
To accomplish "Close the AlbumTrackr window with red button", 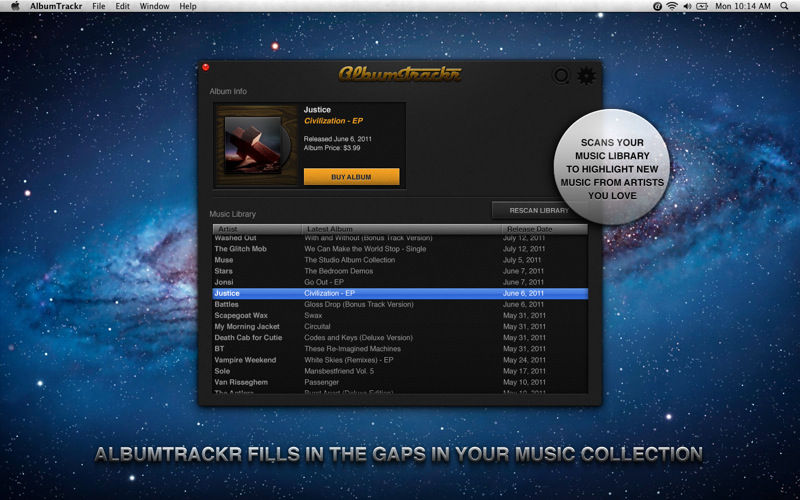I will point(206,67).
